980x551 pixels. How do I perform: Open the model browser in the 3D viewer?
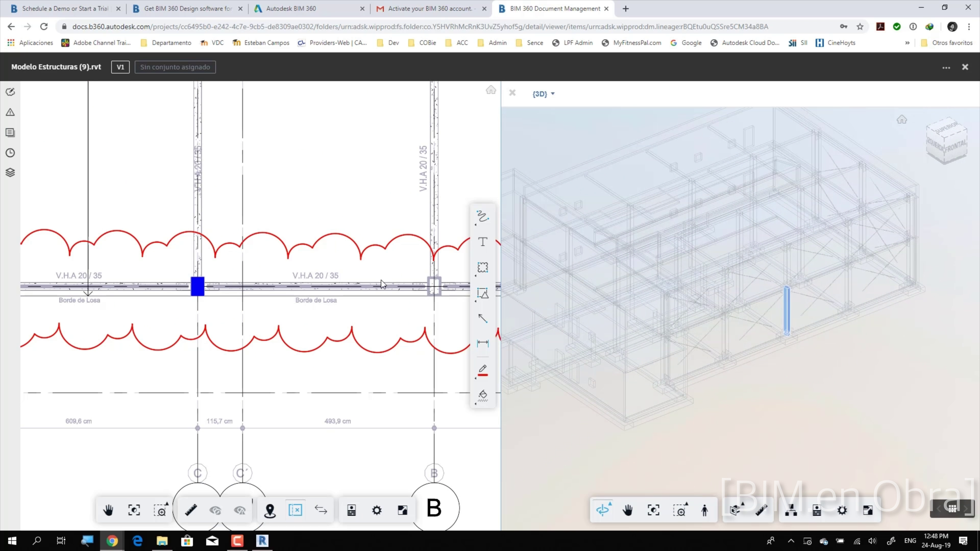pyautogui.click(x=791, y=510)
